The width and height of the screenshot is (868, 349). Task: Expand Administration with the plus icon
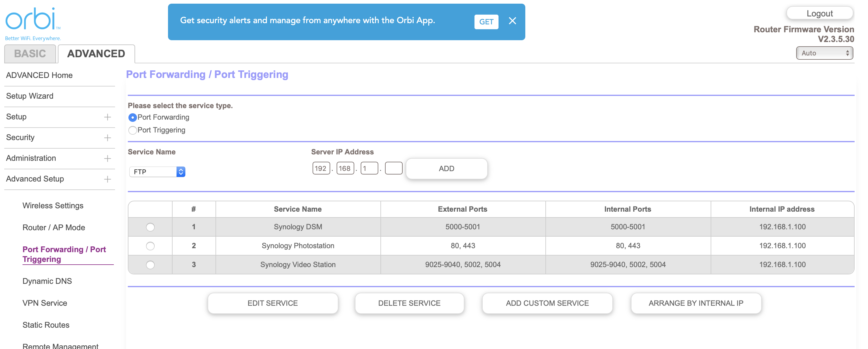click(107, 158)
